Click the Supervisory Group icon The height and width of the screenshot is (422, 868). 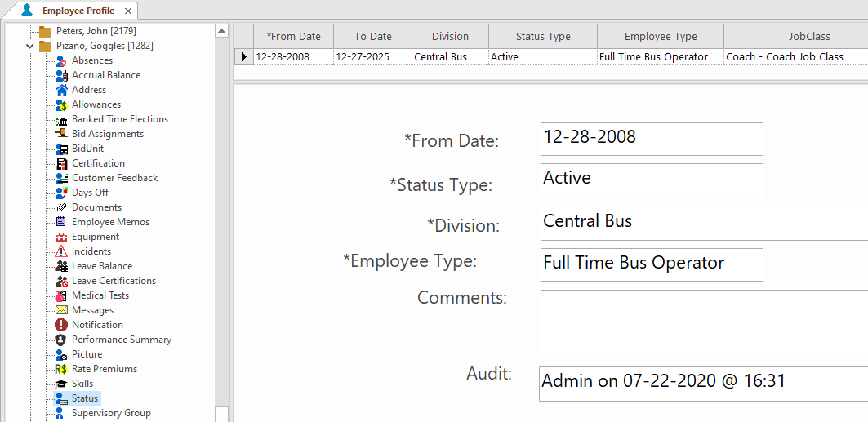point(61,413)
